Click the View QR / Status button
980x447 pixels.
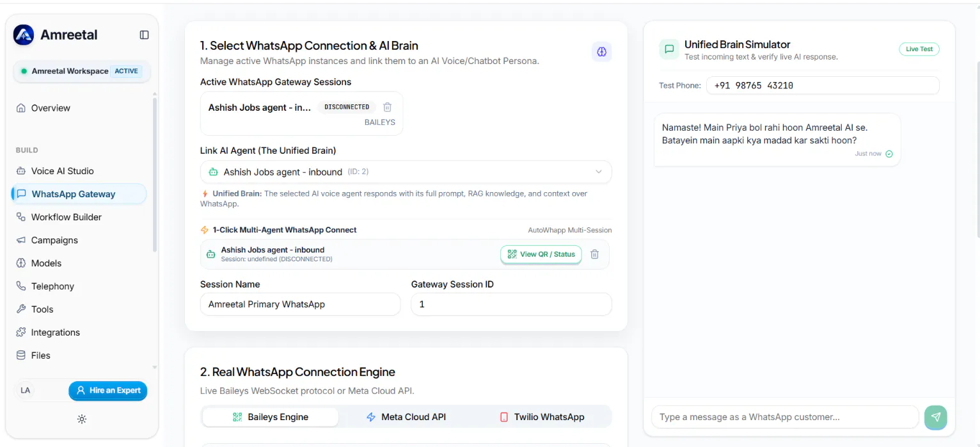[541, 254]
